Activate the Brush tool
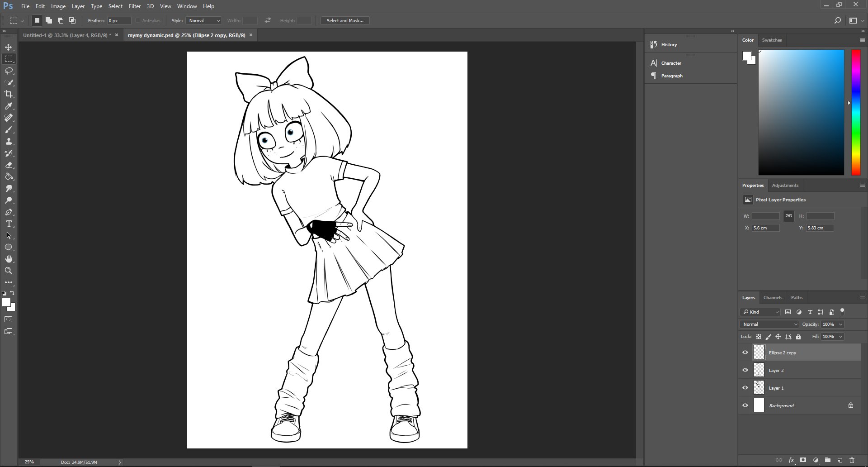The height and width of the screenshot is (467, 868). tap(9, 130)
